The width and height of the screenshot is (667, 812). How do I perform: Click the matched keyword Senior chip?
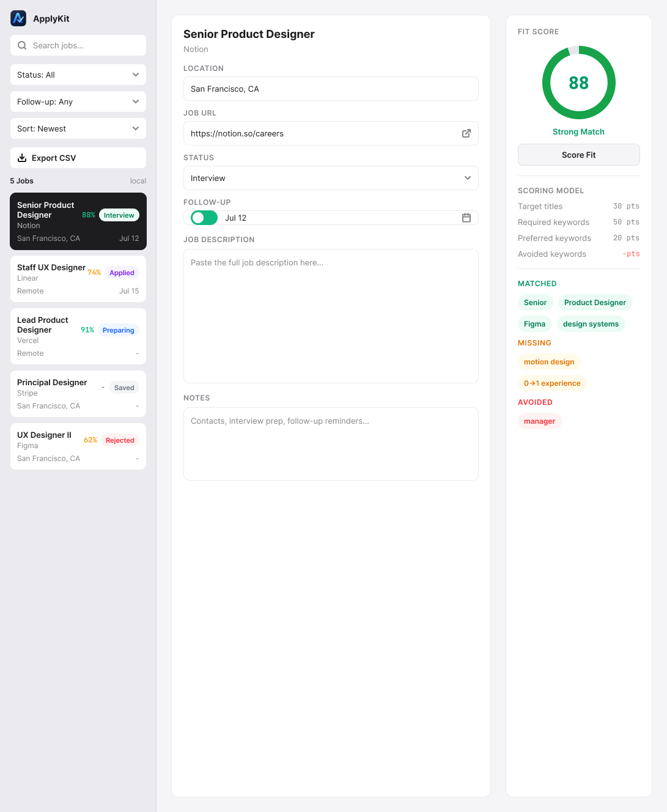tap(536, 303)
